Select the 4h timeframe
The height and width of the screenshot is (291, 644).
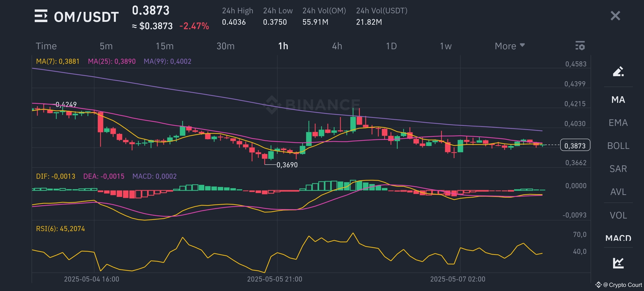pyautogui.click(x=337, y=46)
